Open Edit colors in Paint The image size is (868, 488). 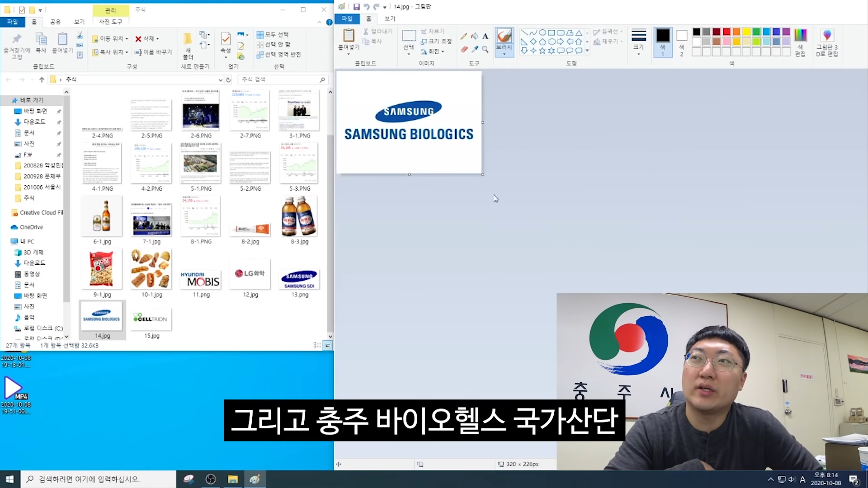click(x=800, y=42)
